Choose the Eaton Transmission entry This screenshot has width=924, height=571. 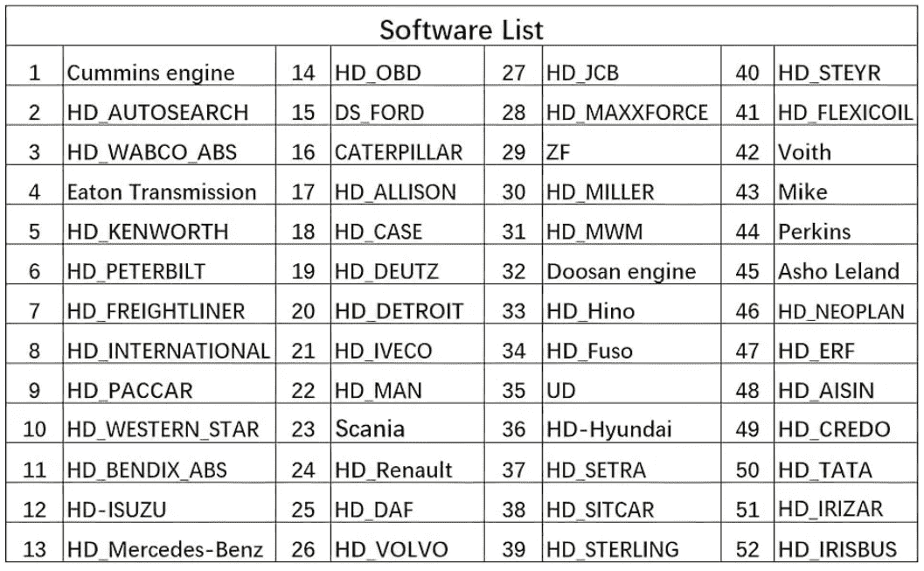click(162, 192)
